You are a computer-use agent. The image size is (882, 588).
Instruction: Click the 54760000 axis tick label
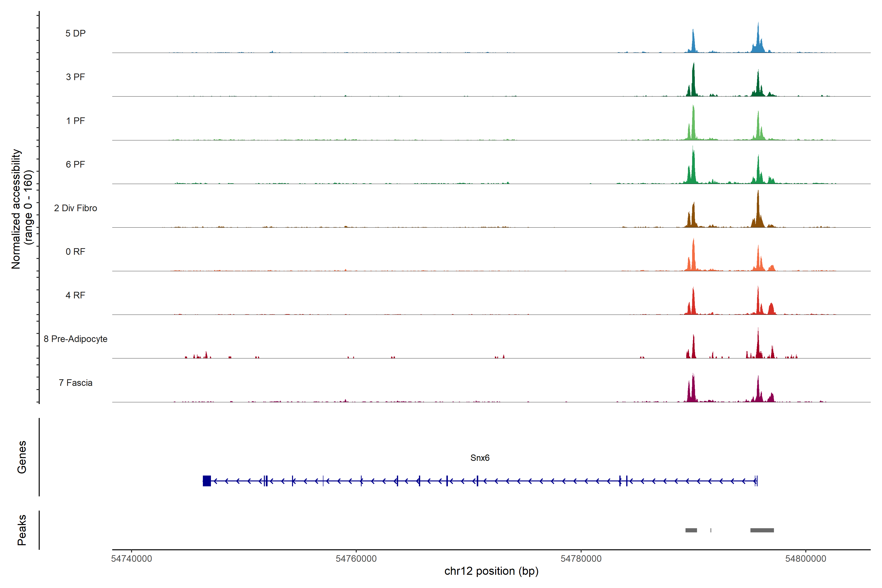(x=356, y=559)
